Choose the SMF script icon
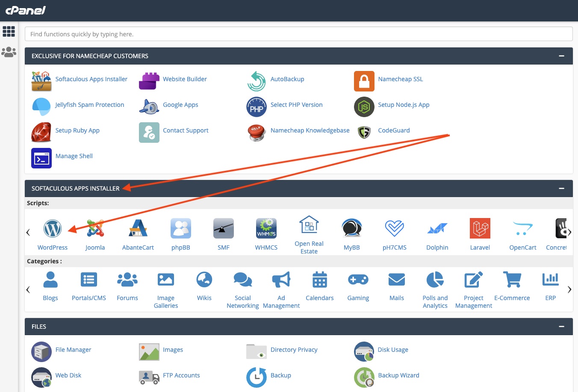 (x=224, y=228)
